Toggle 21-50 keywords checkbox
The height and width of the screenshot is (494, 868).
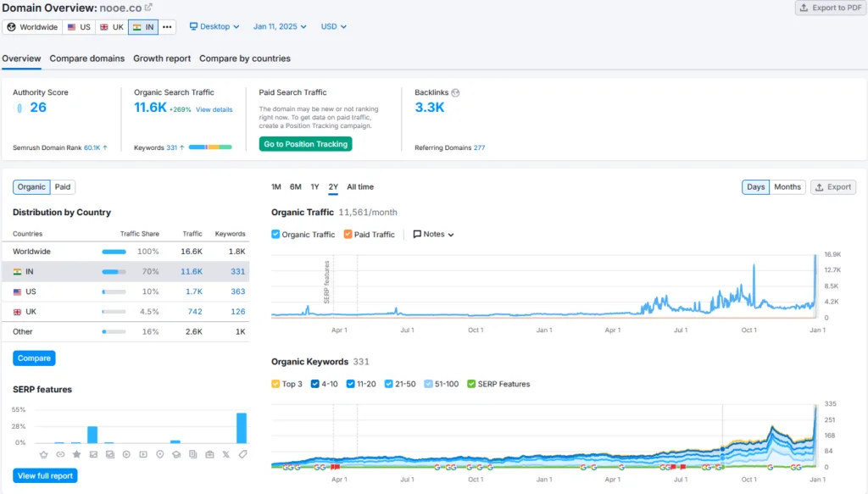coord(388,384)
